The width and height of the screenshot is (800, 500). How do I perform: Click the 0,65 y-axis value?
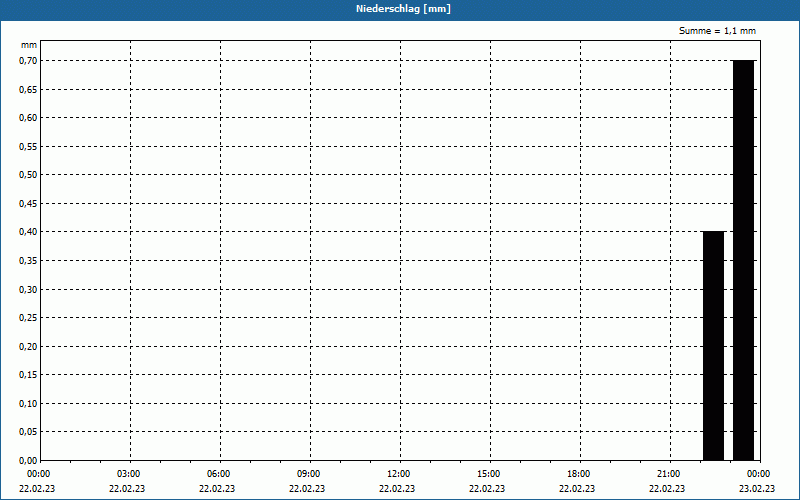[28, 89]
